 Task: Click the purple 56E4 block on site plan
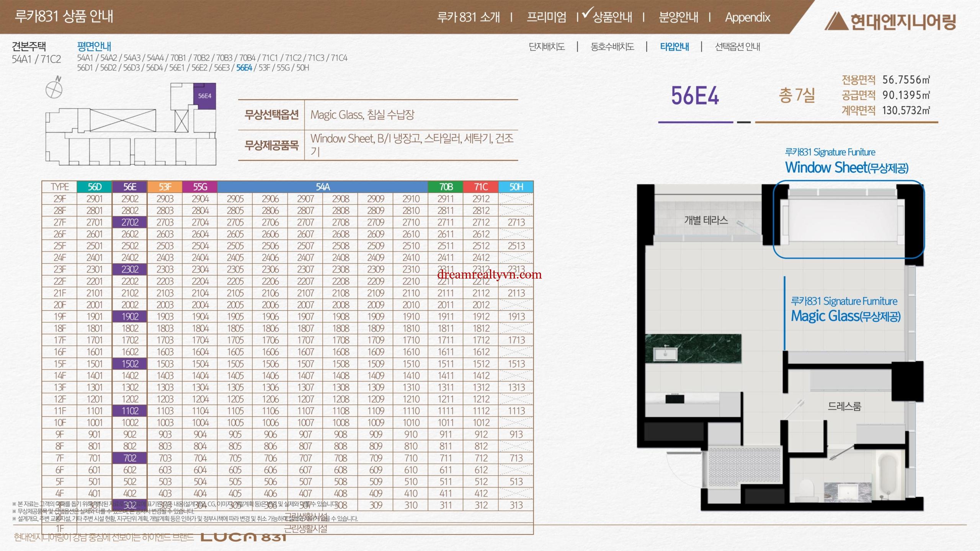[204, 96]
